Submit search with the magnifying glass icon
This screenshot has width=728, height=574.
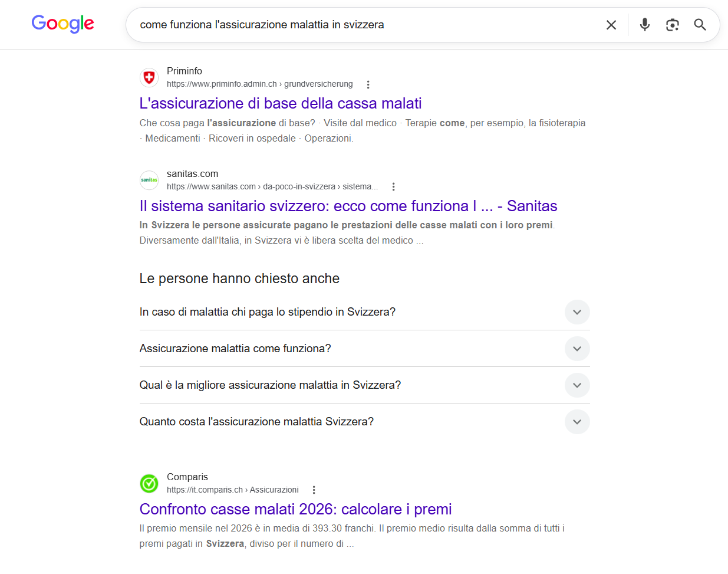pyautogui.click(x=700, y=25)
